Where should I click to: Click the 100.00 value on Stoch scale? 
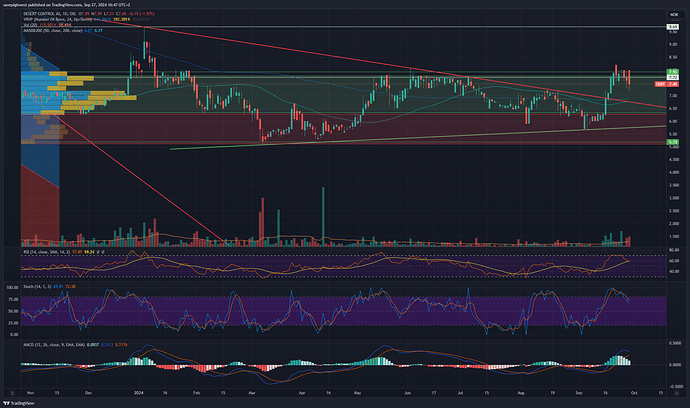13,287
